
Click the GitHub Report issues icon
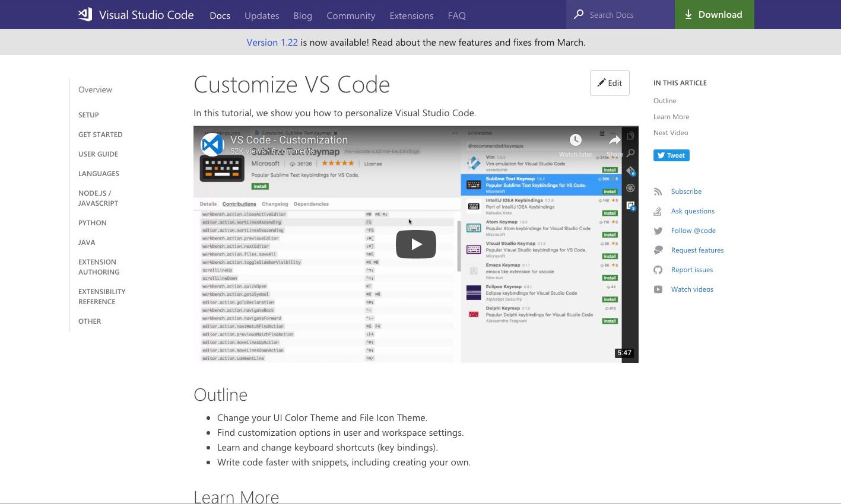pos(658,270)
